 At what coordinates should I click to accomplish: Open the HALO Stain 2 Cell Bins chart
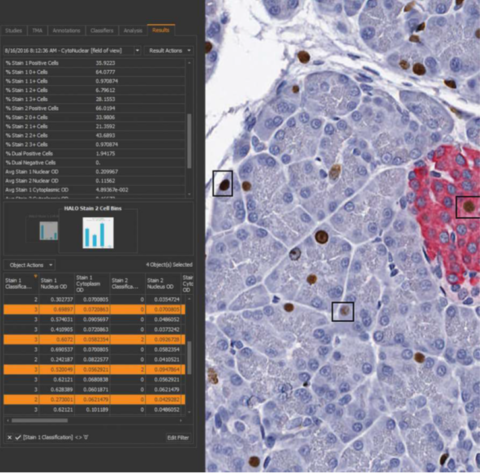[98, 233]
